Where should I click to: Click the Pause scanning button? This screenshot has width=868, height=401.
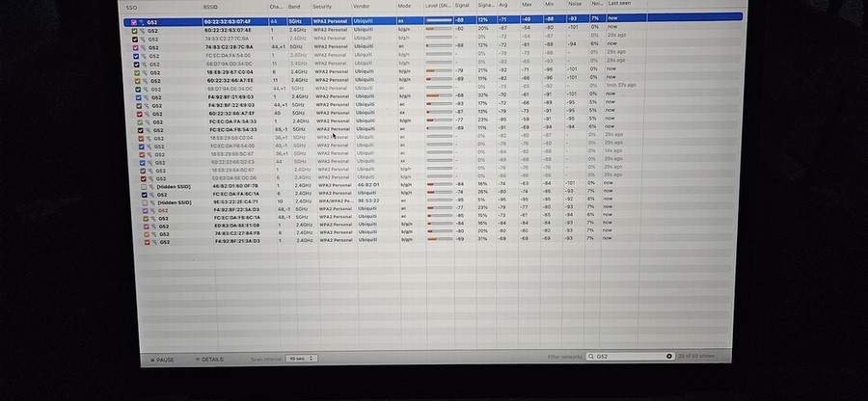pyautogui.click(x=159, y=359)
